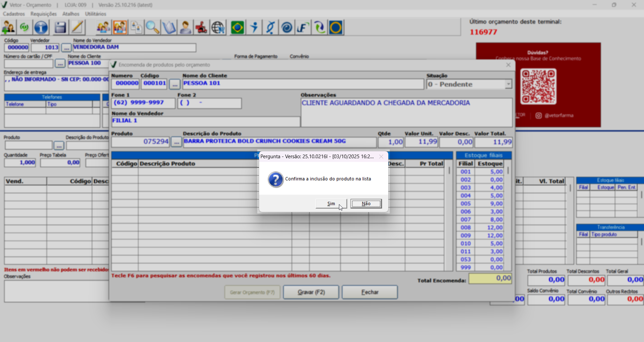Open the Cadastros menu
This screenshot has width=644, height=342.
coord(14,14)
